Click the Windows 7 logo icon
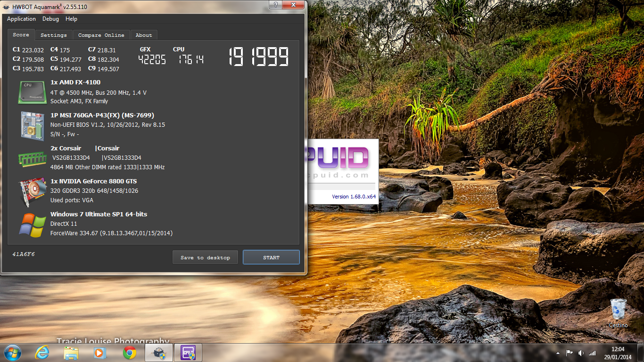This screenshot has width=644, height=362. coord(32,225)
